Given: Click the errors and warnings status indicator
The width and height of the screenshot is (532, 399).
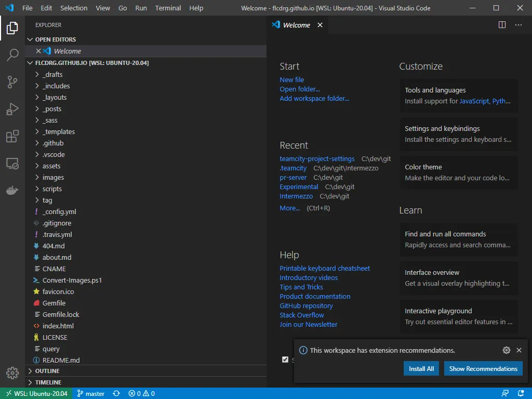Looking at the screenshot, I should point(140,393).
